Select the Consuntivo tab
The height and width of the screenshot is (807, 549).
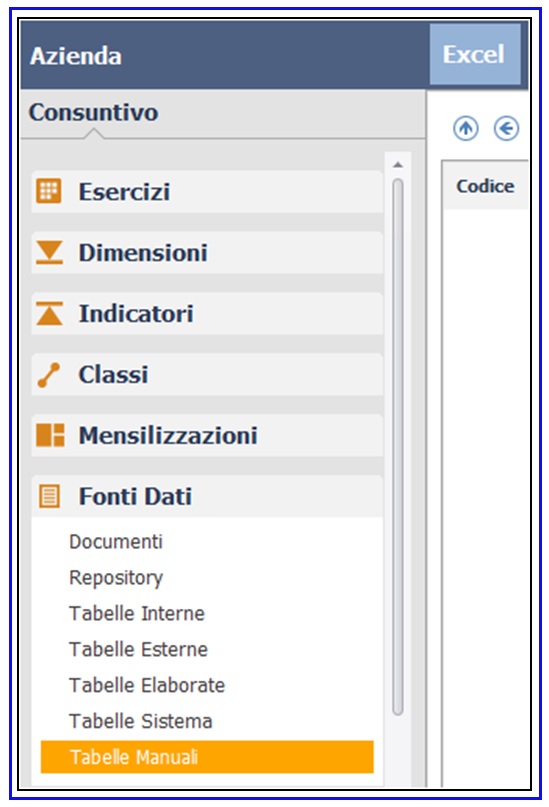93,113
